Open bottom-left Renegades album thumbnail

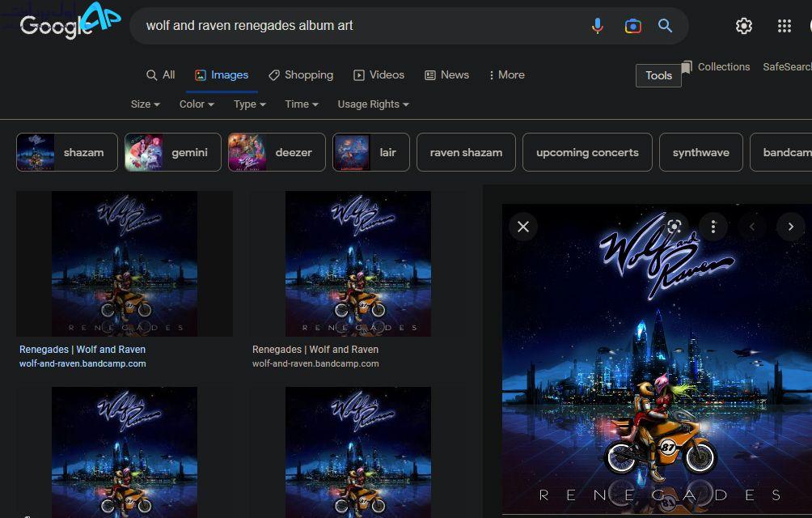click(125, 452)
